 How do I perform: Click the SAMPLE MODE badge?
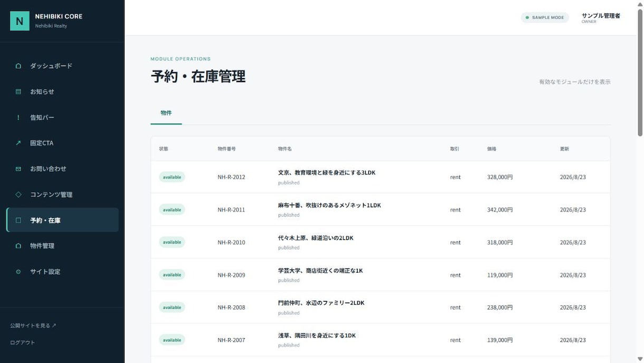coord(545,17)
